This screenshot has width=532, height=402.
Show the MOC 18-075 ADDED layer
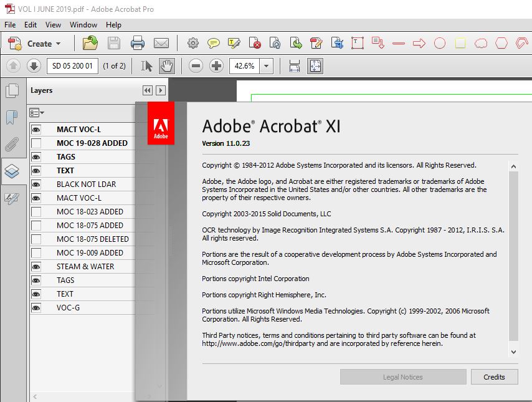[36, 226]
